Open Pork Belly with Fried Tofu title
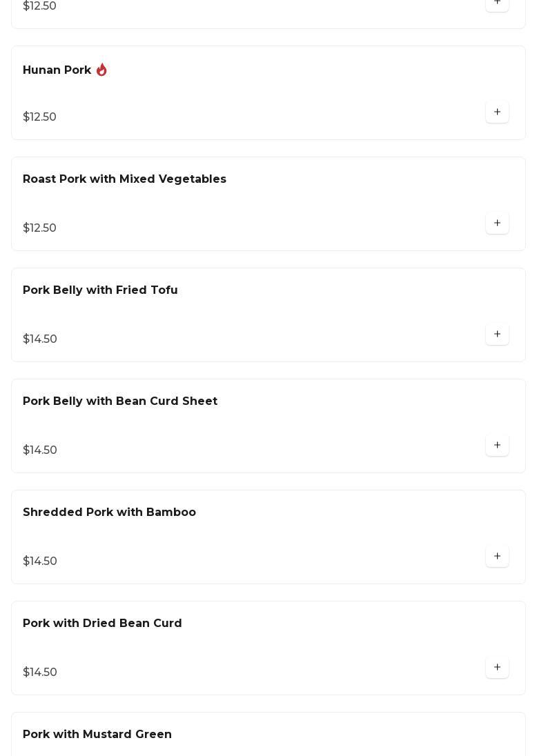This screenshot has width=537, height=756. click(100, 290)
